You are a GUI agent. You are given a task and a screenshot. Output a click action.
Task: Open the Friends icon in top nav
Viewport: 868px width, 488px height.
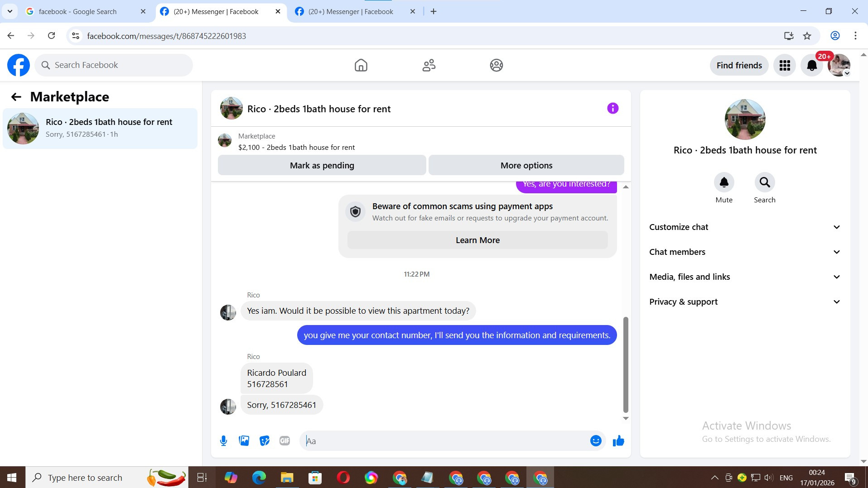coord(429,65)
